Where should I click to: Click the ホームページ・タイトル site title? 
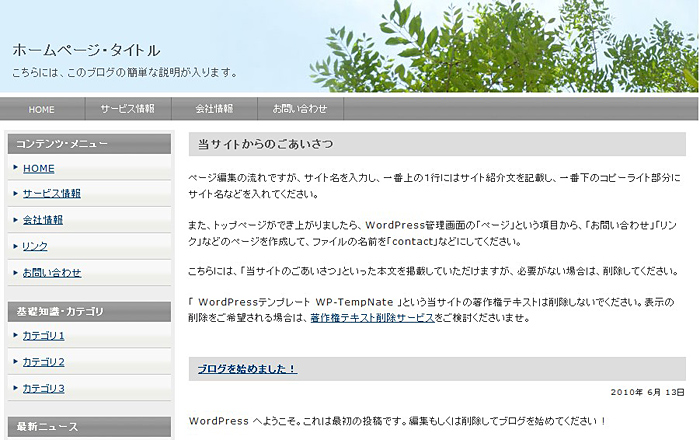pyautogui.click(x=86, y=50)
